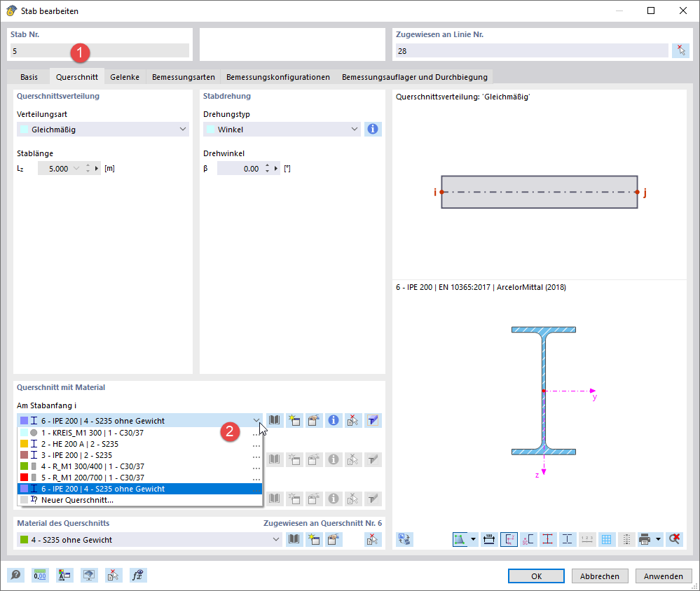Click the T-profile 3D icon beside Stabanfang
700x591 pixels.
coord(373,420)
